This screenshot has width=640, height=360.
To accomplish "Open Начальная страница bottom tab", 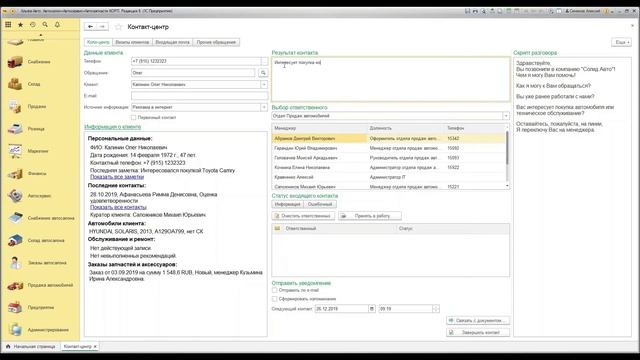I will (x=31, y=347).
